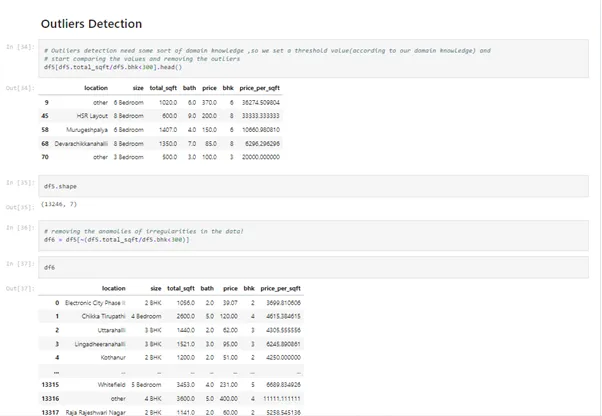Click the 6689.834926 price_per_sqft value

point(283,385)
